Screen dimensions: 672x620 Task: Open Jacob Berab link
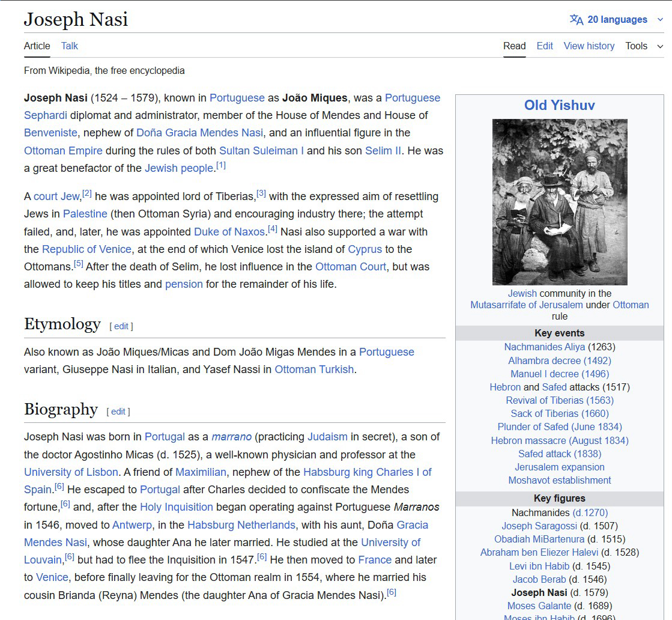[539, 580]
